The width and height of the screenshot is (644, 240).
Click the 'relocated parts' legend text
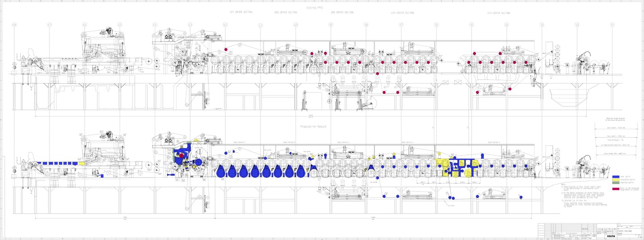[x=627, y=180]
